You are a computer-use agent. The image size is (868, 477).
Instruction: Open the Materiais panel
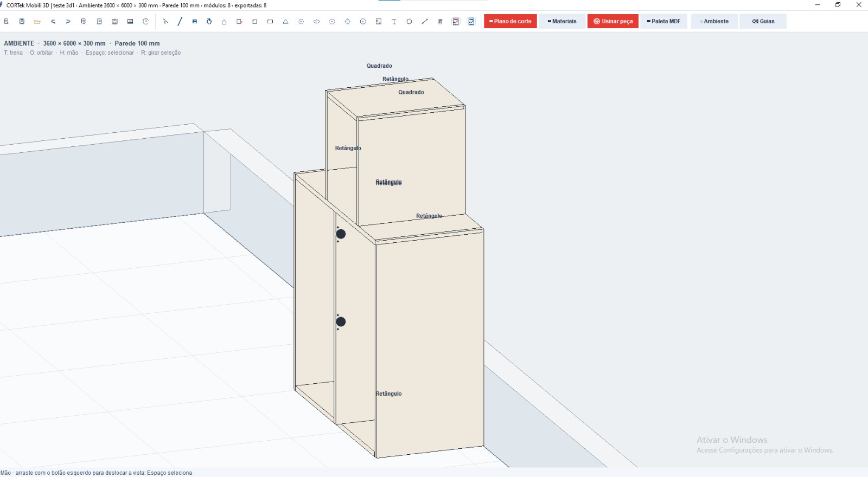[562, 21]
